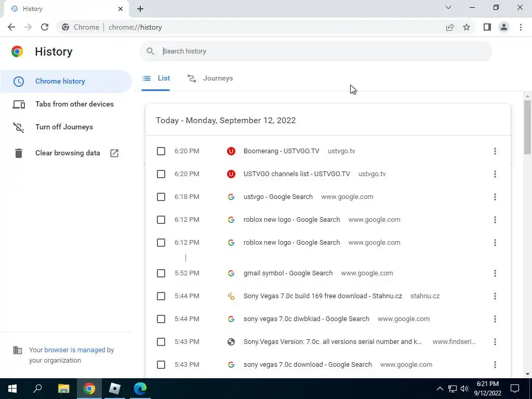Check the sony vegas 7.0c download entry

point(161,365)
